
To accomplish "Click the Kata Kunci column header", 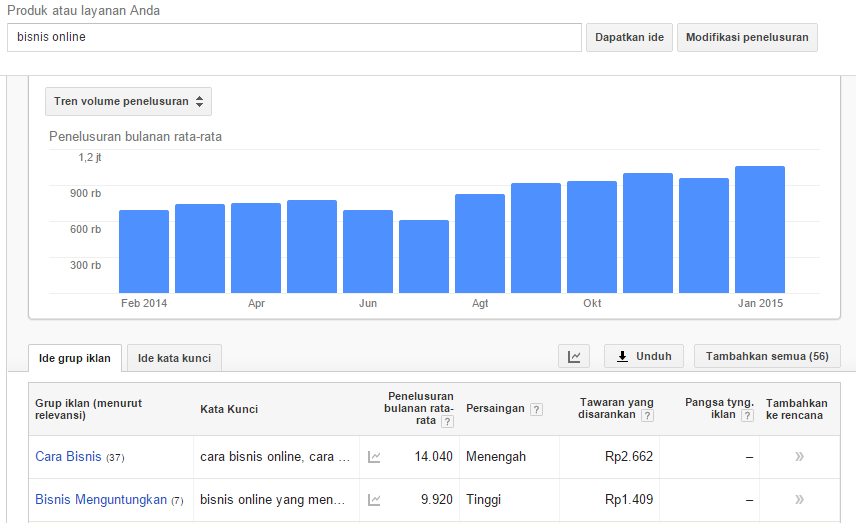I will 229,409.
